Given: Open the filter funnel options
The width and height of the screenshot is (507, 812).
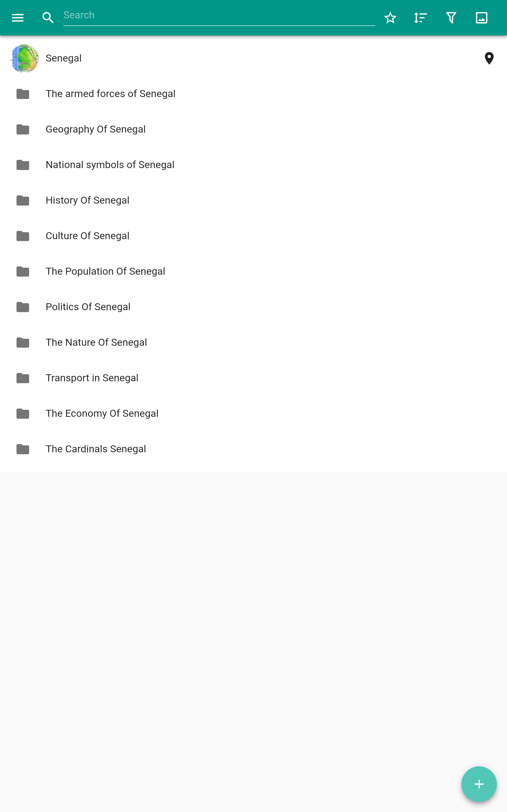Looking at the screenshot, I should click(451, 18).
